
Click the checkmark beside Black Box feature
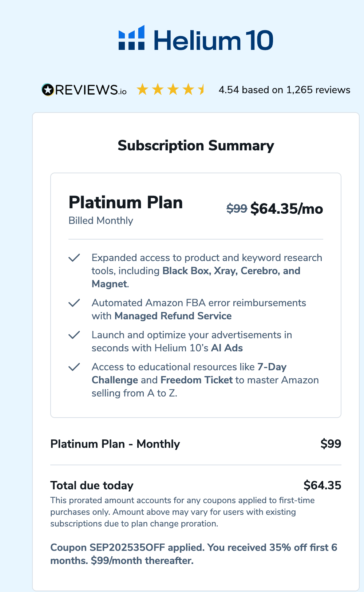click(x=74, y=258)
